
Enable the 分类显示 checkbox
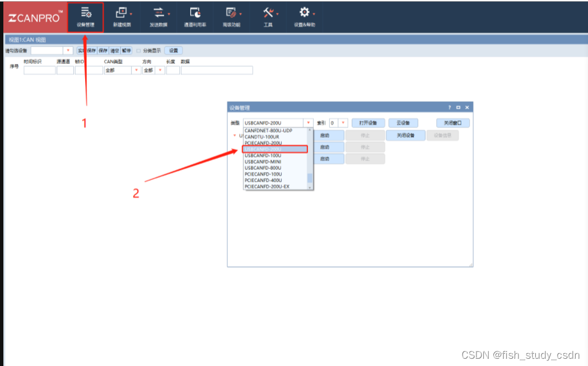(138, 50)
